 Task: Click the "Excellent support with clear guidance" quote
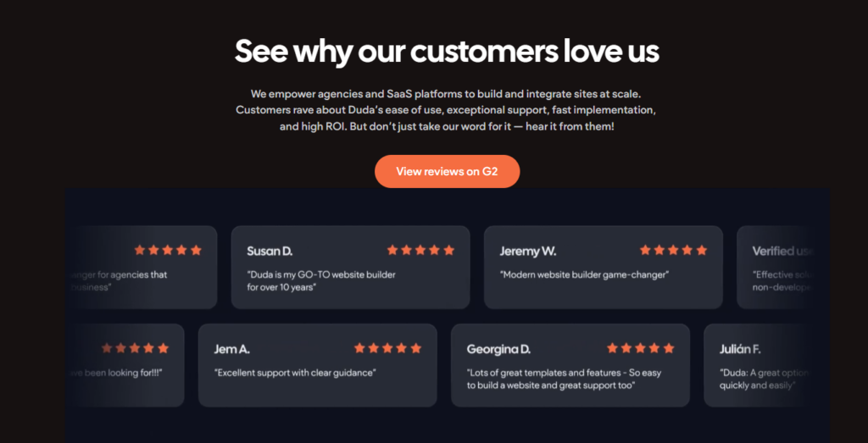point(295,373)
